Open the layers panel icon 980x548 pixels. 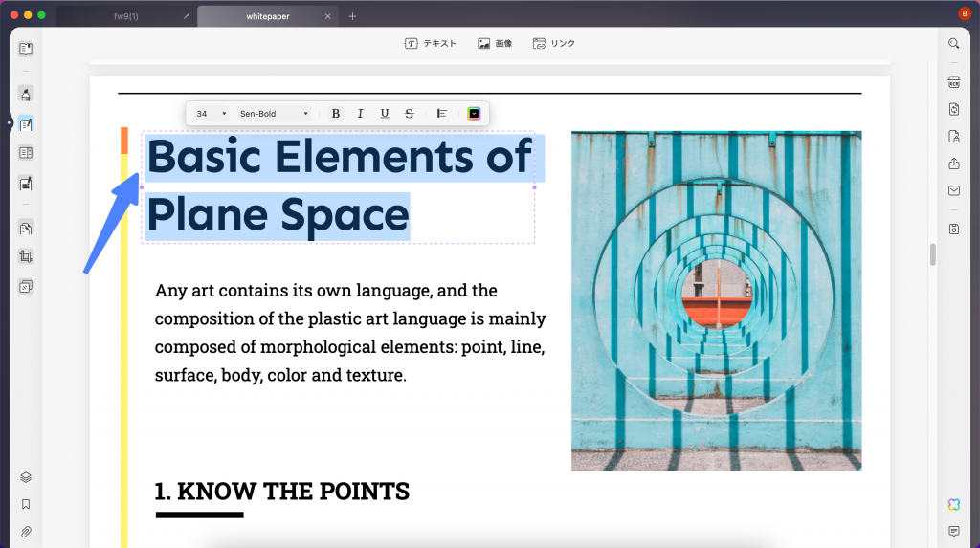point(26,477)
